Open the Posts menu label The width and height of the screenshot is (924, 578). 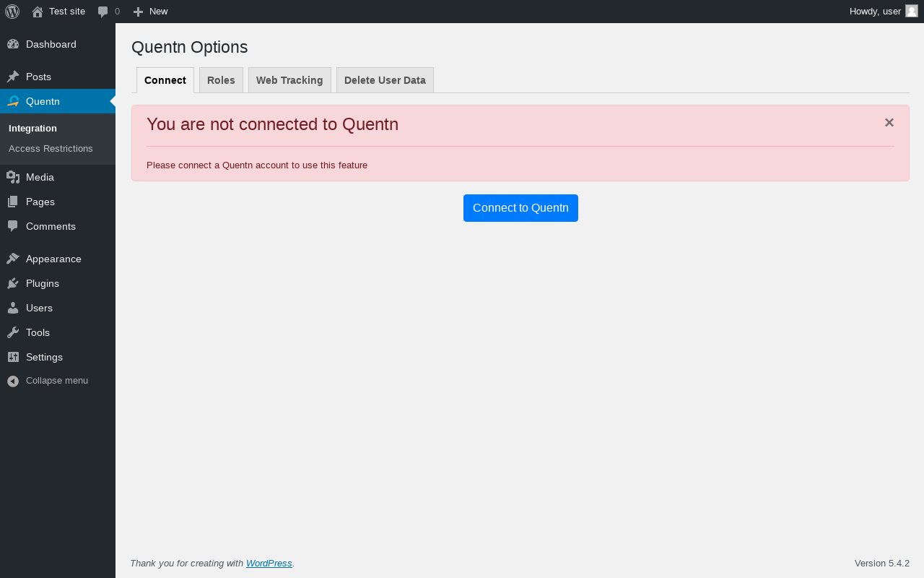point(38,77)
